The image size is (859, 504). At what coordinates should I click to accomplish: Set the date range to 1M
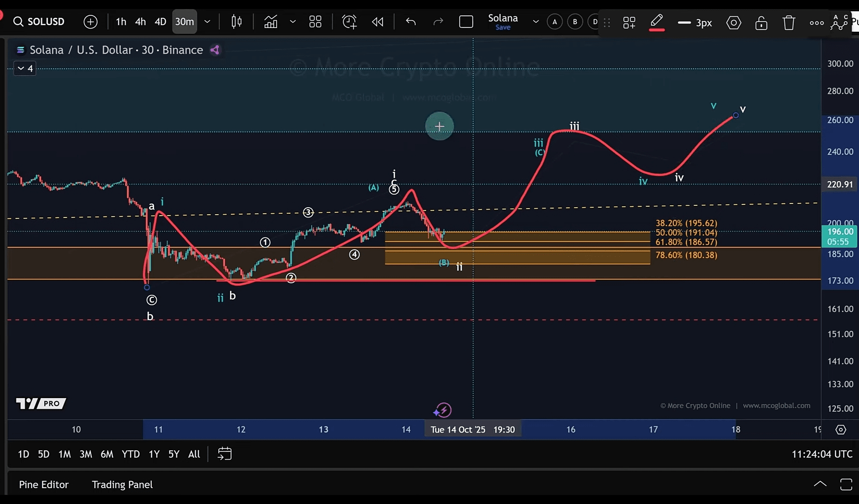(x=64, y=454)
